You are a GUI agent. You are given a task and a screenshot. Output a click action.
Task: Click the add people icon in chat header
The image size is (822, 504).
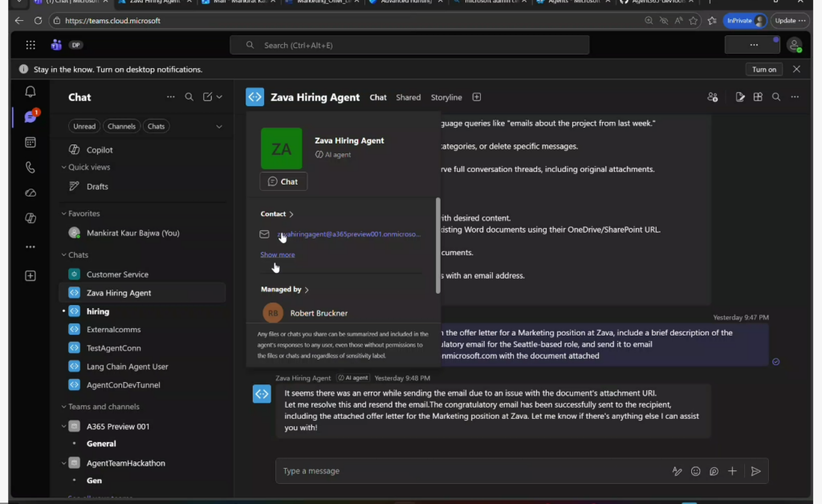coord(712,97)
